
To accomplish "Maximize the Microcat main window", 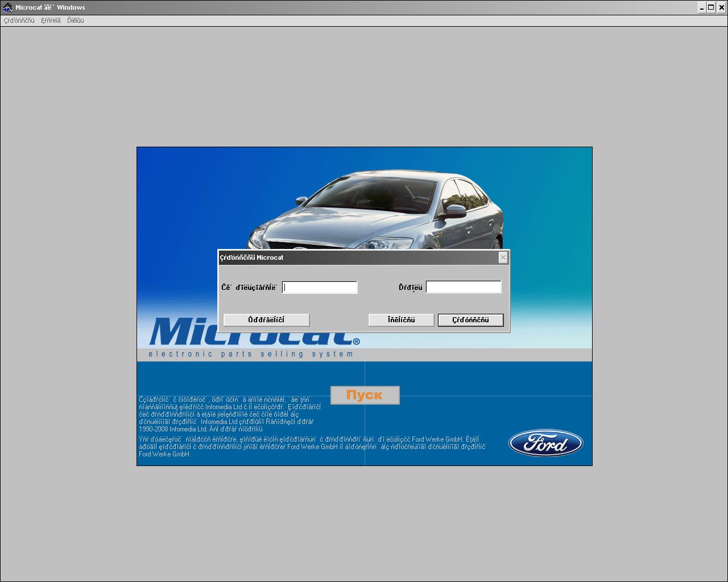I will coord(711,7).
